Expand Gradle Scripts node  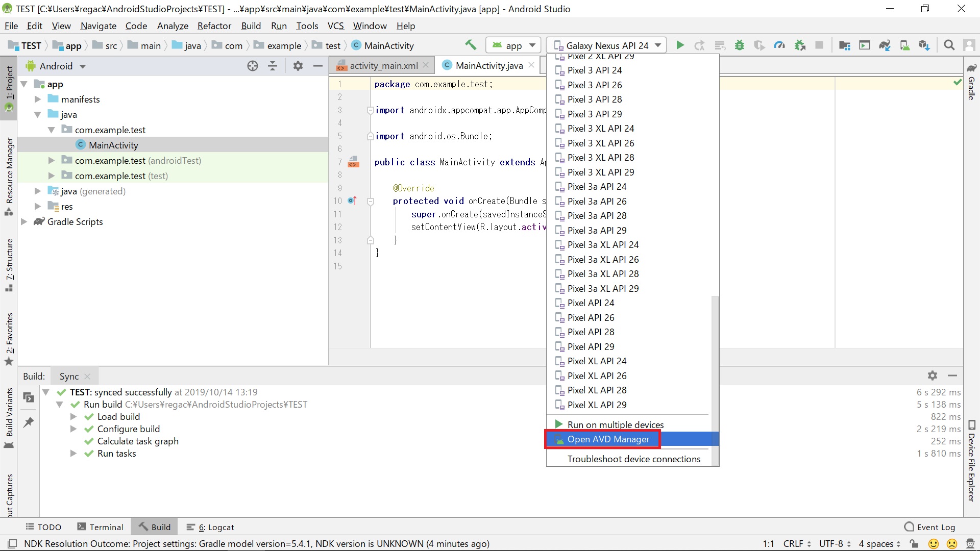(x=23, y=222)
